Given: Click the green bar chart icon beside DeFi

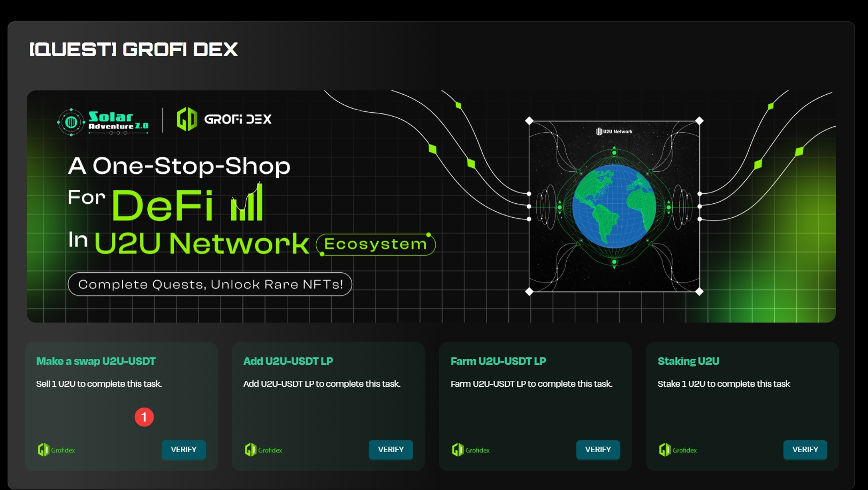Looking at the screenshot, I should click(x=247, y=203).
